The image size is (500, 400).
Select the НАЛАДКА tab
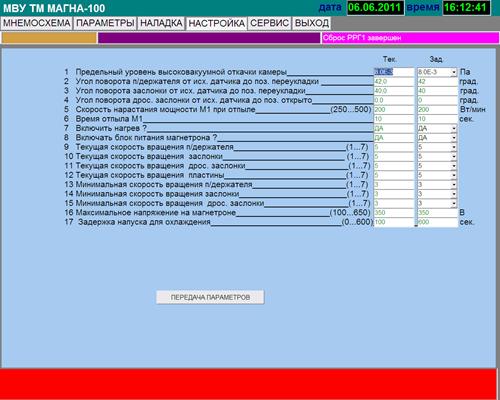coord(161,23)
